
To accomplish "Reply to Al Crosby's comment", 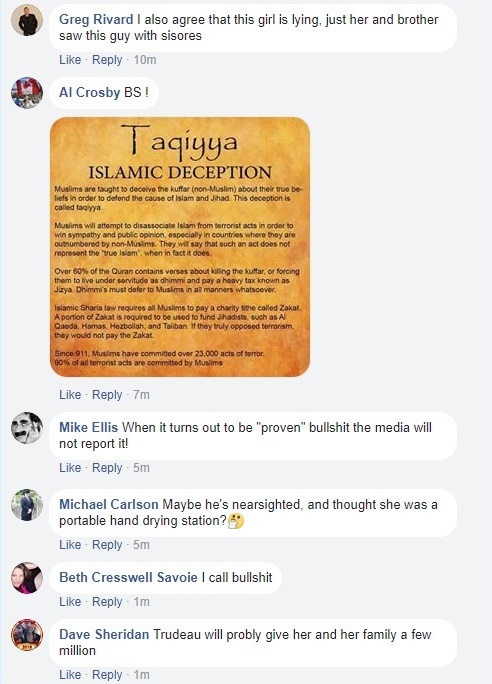I will (107, 395).
